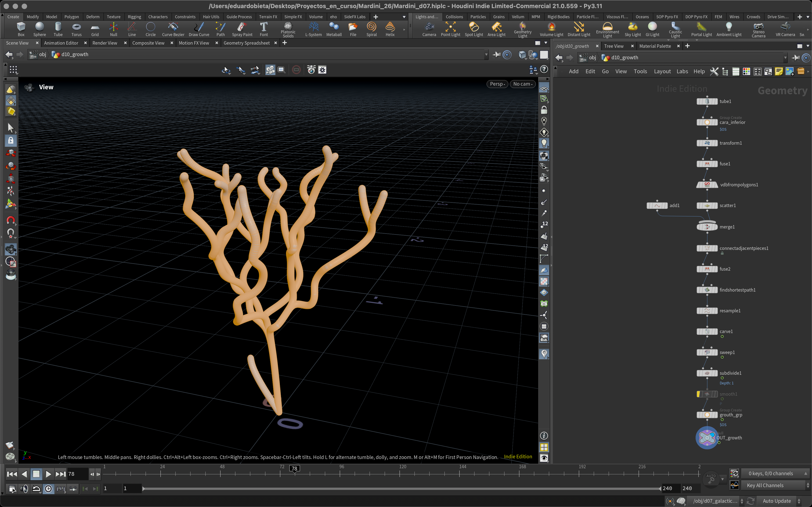Click the Key All Channels button
This screenshot has width=812, height=507.
pyautogui.click(x=765, y=485)
